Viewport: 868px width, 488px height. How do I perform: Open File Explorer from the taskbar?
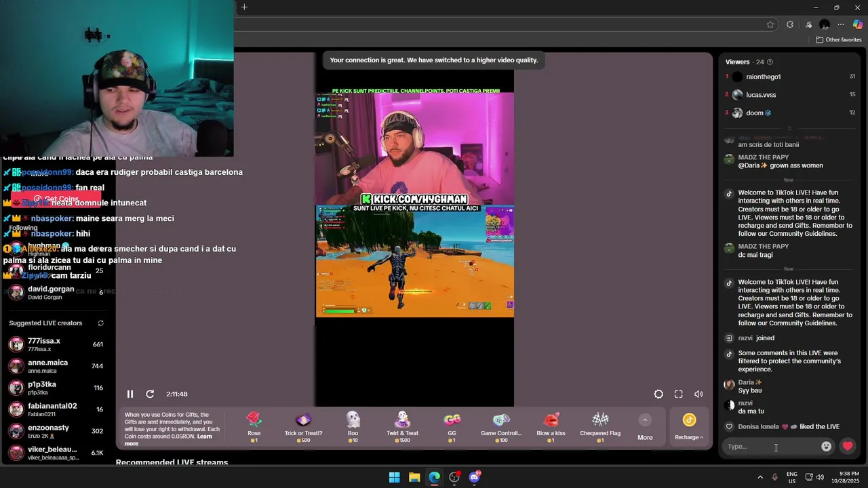pyautogui.click(x=414, y=477)
